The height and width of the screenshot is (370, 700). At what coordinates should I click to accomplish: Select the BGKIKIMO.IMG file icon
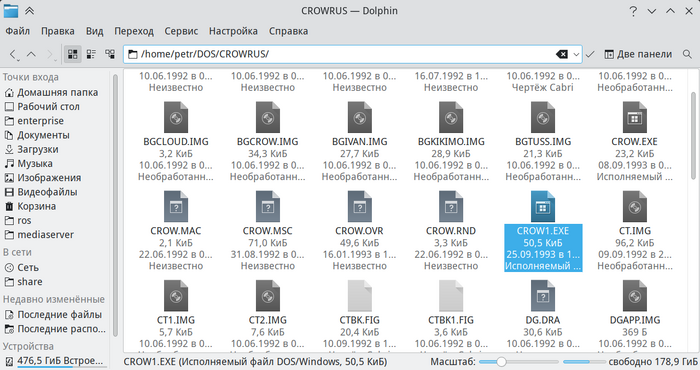451,118
